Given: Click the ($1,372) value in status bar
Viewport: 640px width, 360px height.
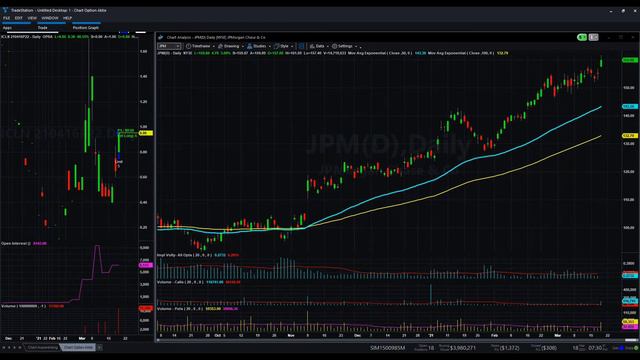Looking at the screenshot, I should pyautogui.click(x=510, y=348).
